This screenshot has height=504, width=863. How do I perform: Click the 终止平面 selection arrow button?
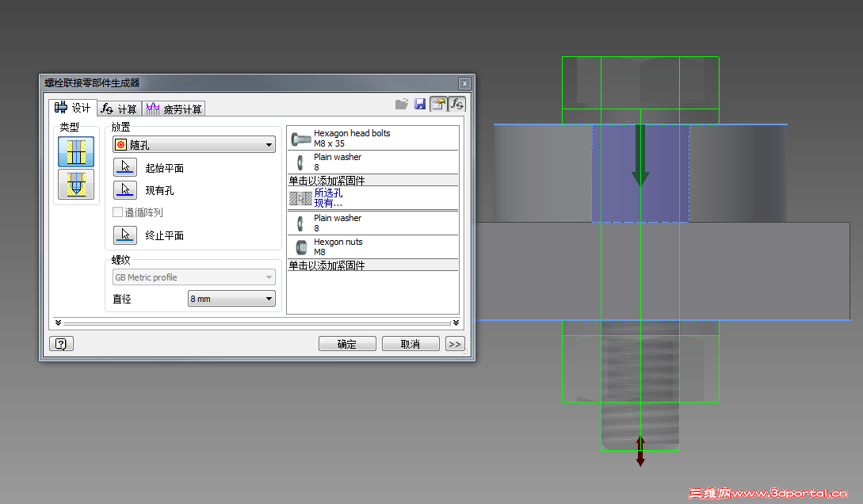pyautogui.click(x=125, y=235)
